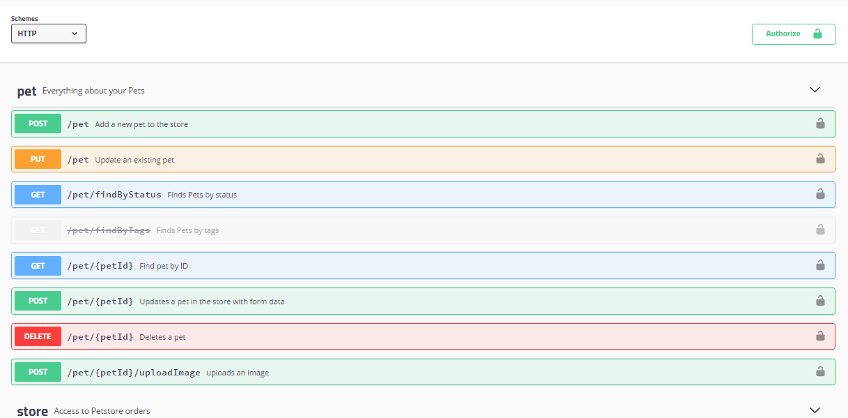Click the store tag heading link

[32, 412]
